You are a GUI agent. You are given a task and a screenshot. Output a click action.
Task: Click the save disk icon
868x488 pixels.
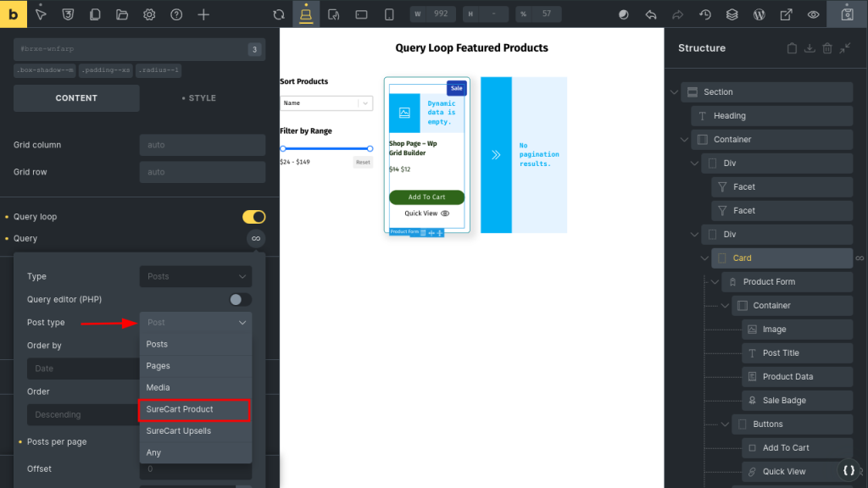coord(846,14)
